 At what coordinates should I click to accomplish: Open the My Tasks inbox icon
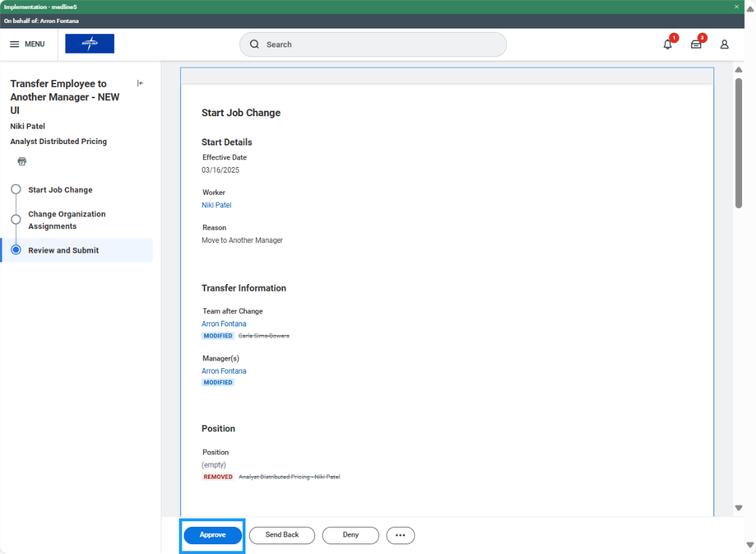pyautogui.click(x=695, y=44)
